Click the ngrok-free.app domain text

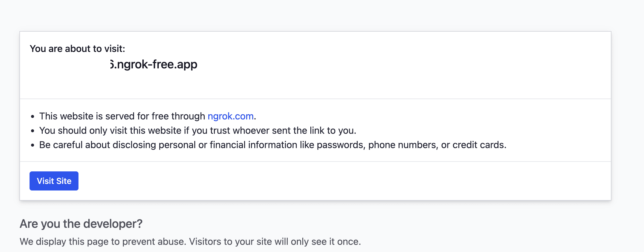tap(154, 64)
